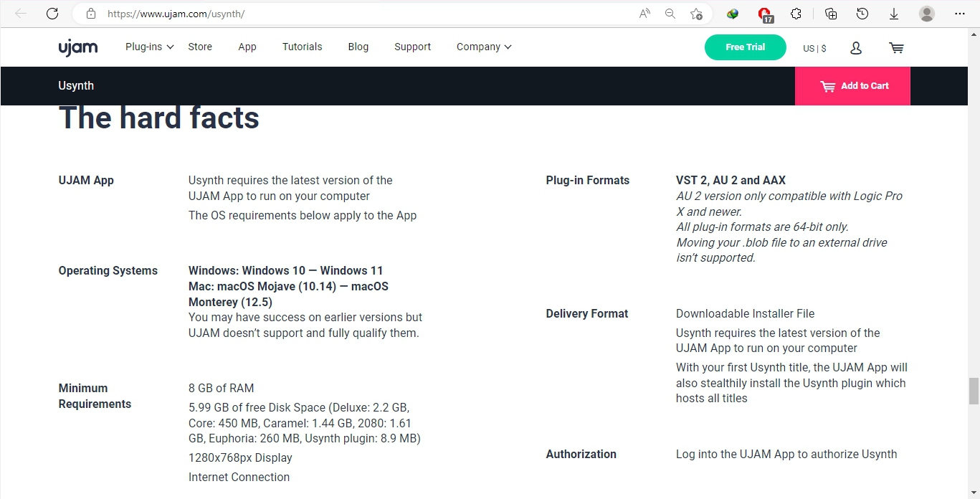Expand the Company dropdown menu
Viewport: 980px width, 499px height.
pos(484,47)
